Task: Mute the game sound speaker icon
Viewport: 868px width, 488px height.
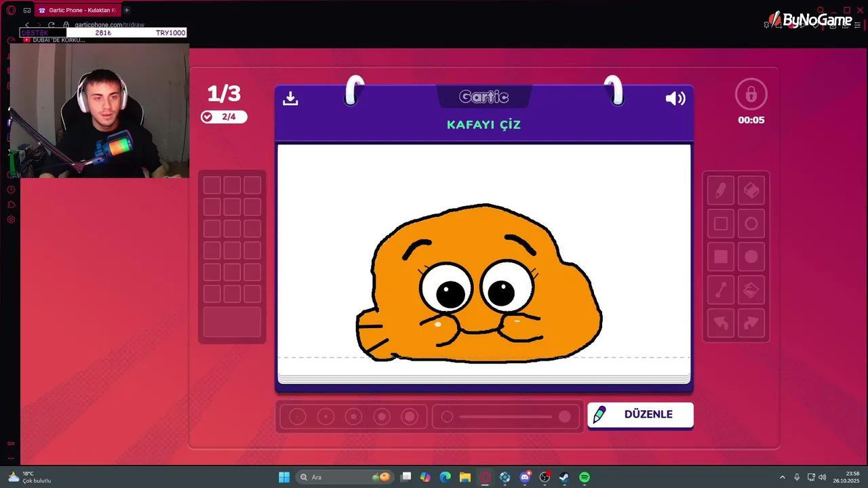Action: coord(675,99)
